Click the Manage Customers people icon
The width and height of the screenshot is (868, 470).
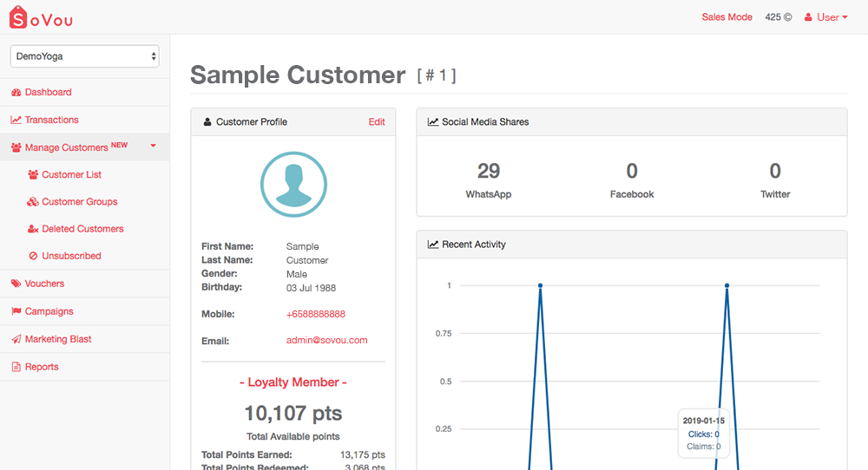coord(16,147)
